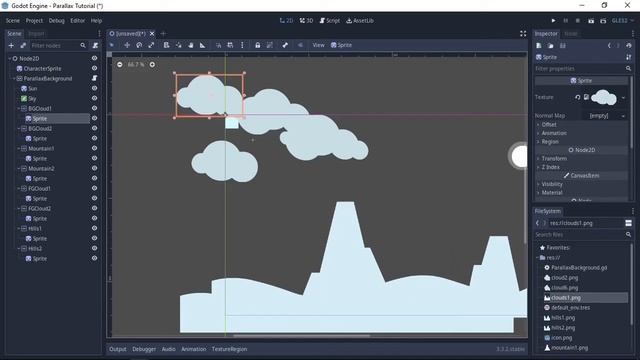Attach a script to selected node
The image size is (640, 360).
[95, 46]
